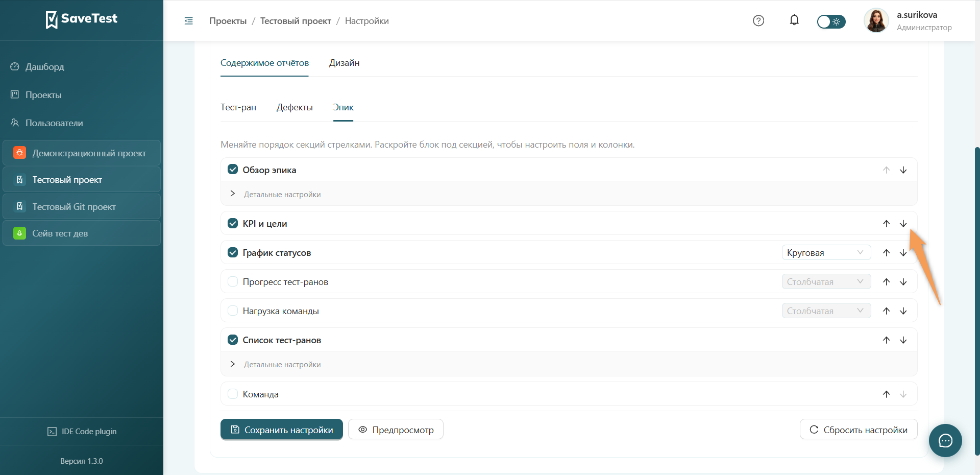Image resolution: width=980 pixels, height=475 pixels.
Task: Move 'Команда' section up
Action: pyautogui.click(x=887, y=394)
